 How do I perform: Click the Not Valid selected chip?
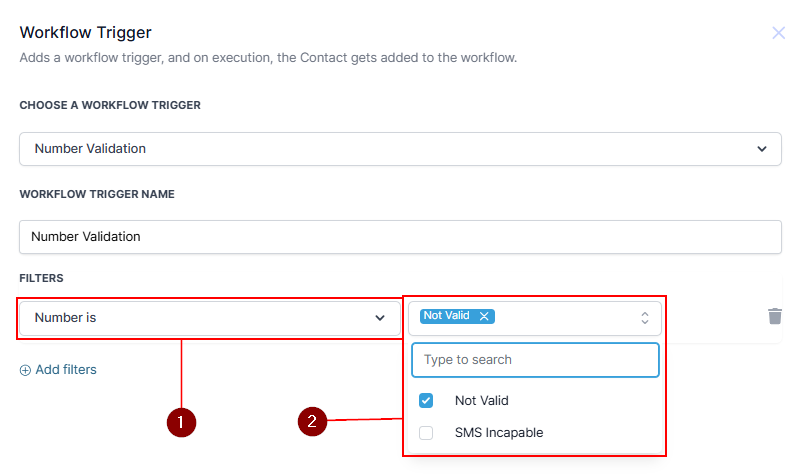point(446,316)
